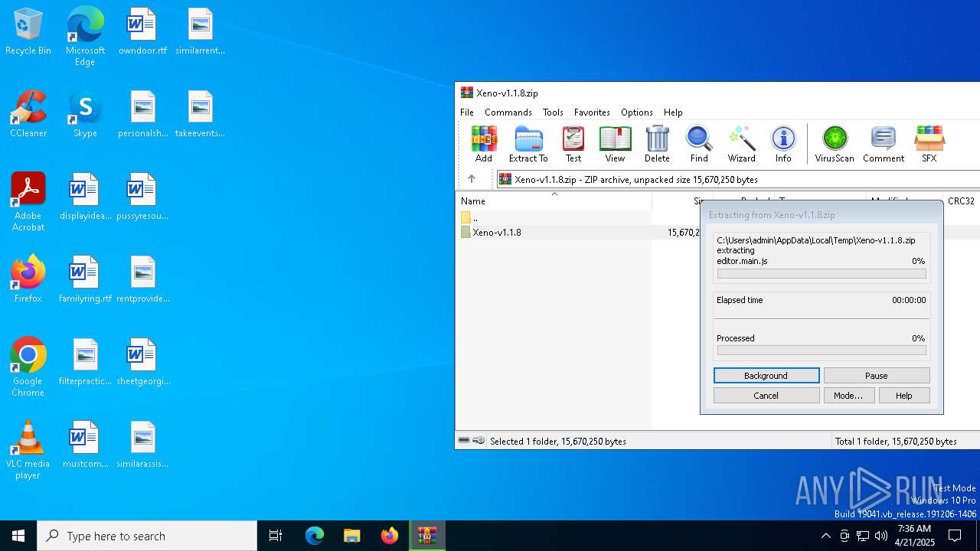Go up one level with arrow icon
Viewport: 980px width, 551px height.
pyautogui.click(x=472, y=179)
